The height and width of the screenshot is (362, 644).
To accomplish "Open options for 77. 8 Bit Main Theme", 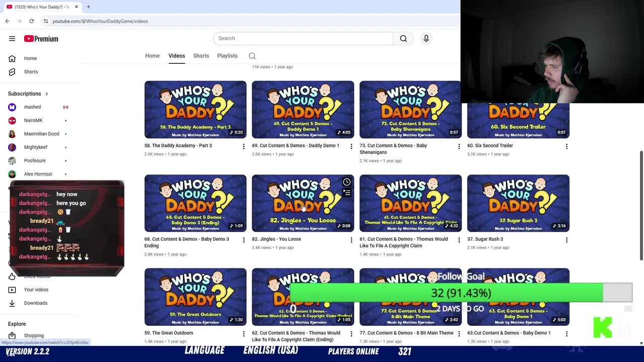I will (459, 333).
